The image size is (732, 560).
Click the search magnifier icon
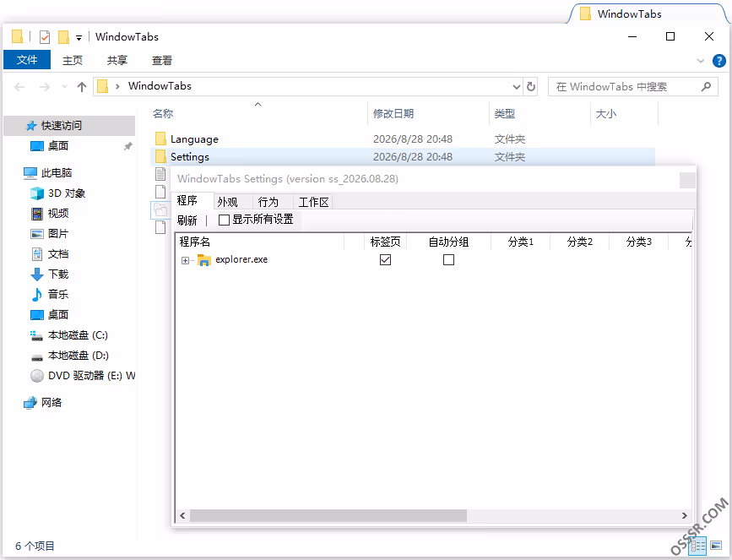(x=707, y=86)
